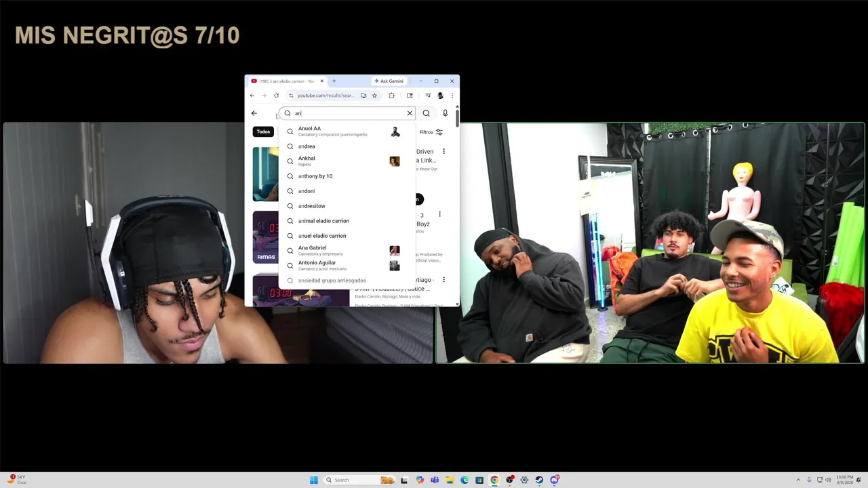868x488 pixels.
Task: Click in the YouTube search input field
Action: (349, 113)
